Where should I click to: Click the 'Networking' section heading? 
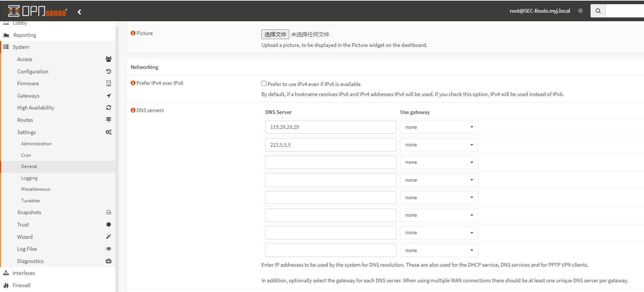pyautogui.click(x=144, y=67)
